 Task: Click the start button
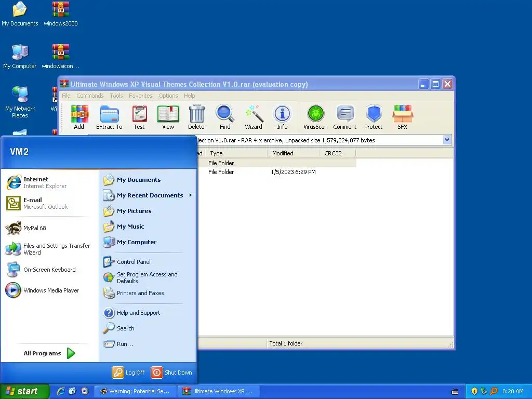coord(25,391)
